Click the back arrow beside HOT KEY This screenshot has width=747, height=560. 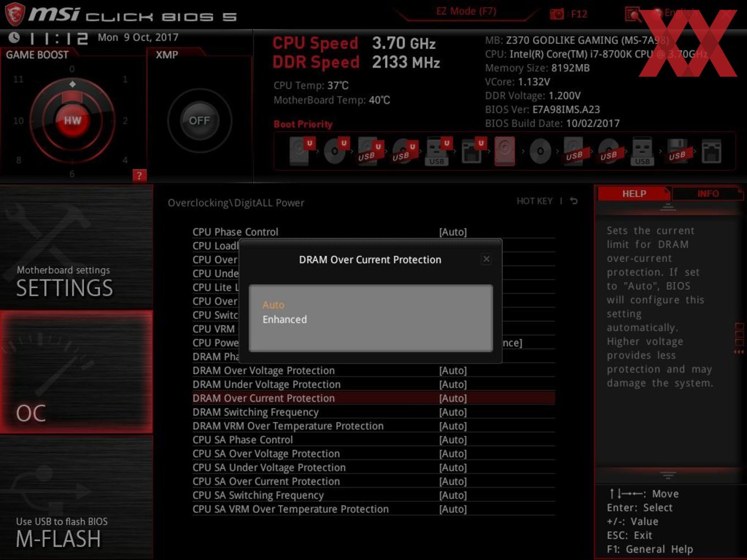pyautogui.click(x=573, y=201)
